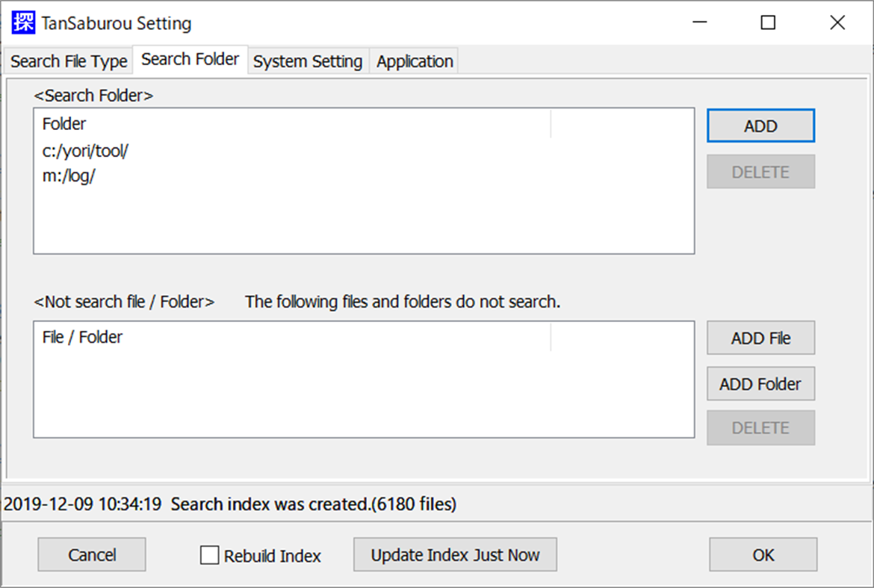Switch to the Search File Type tab
Screen dimensions: 874x588
(67, 61)
